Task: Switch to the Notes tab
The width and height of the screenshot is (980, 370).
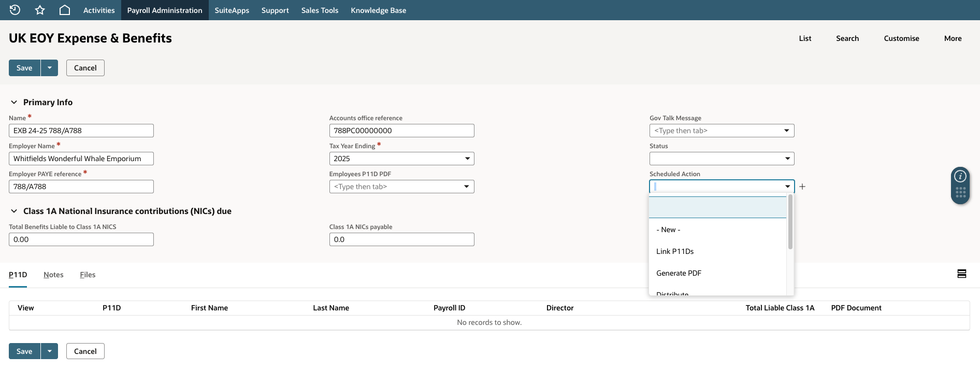Action: tap(53, 275)
